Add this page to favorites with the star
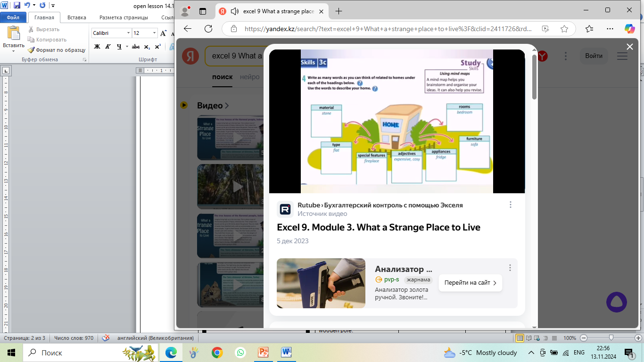Image resolution: width=644 pixels, height=362 pixels. coord(564,29)
